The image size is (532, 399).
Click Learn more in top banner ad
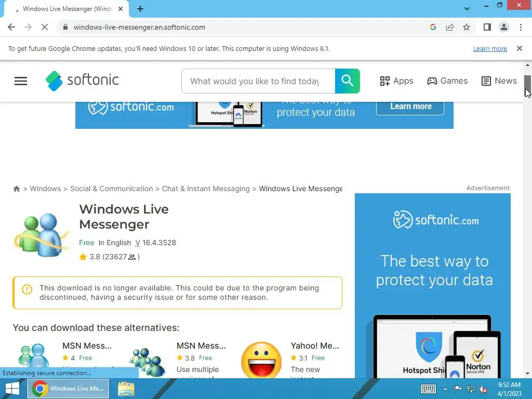point(410,107)
